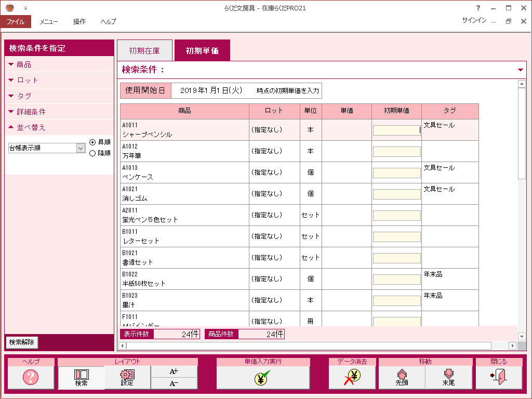Expand the 商品 search condition section
Image resolution: width=532 pixels, height=399 pixels.
[24, 64]
